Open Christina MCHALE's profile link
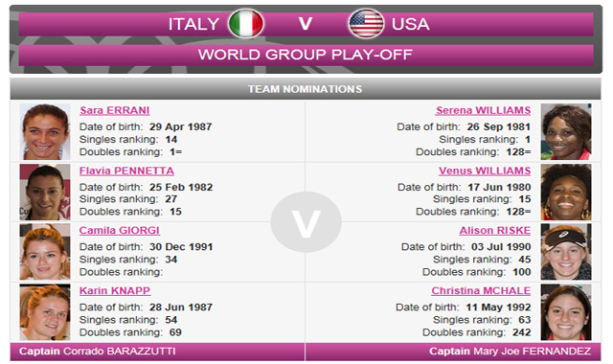Screen dimensions: 613x364 pyautogui.click(x=481, y=290)
